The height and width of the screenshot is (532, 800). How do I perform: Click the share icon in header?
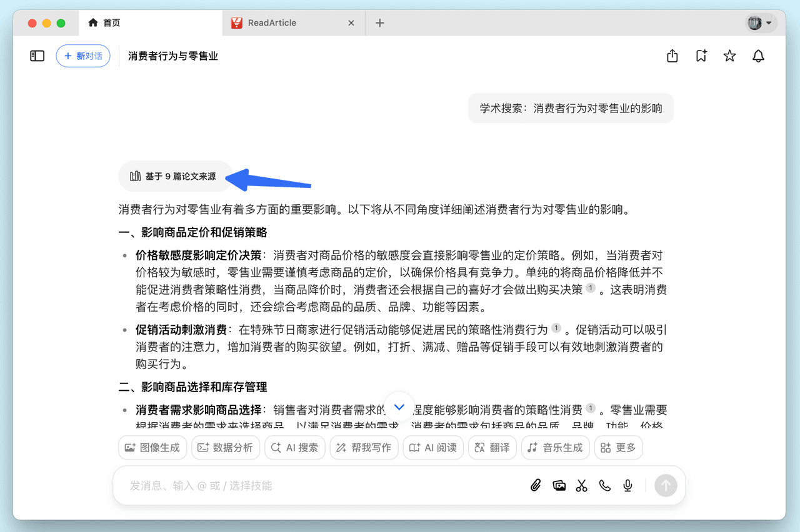tap(672, 56)
